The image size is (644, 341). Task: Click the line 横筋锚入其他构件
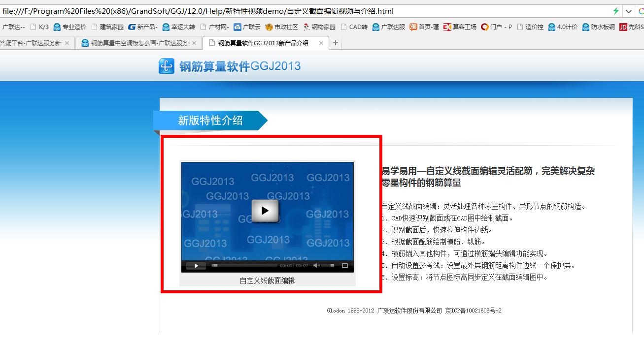[465, 254]
